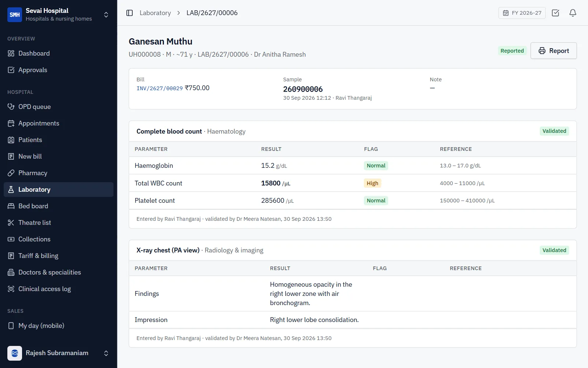The image size is (588, 368).
Task: Open invoice link INV/2627/00029
Action: pyautogui.click(x=159, y=88)
